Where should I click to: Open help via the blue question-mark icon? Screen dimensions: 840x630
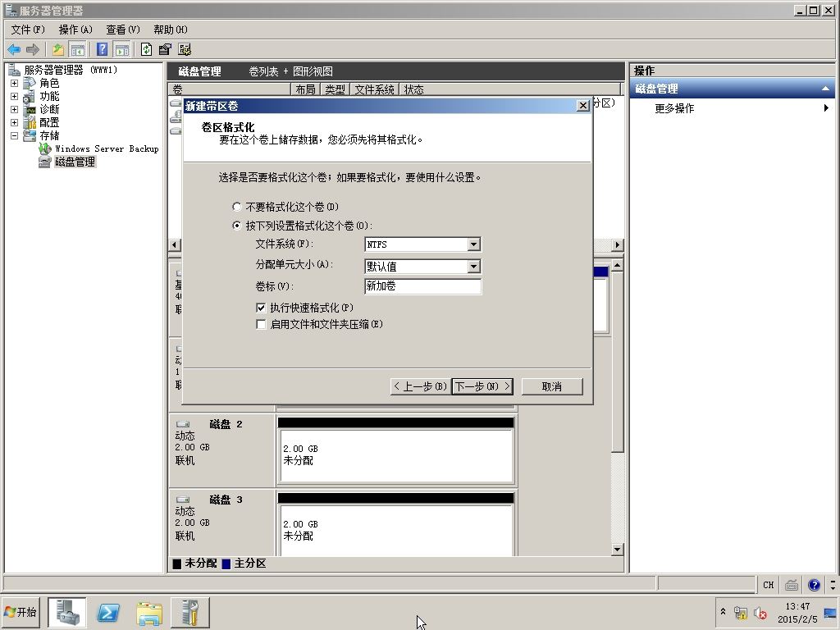tap(102, 50)
